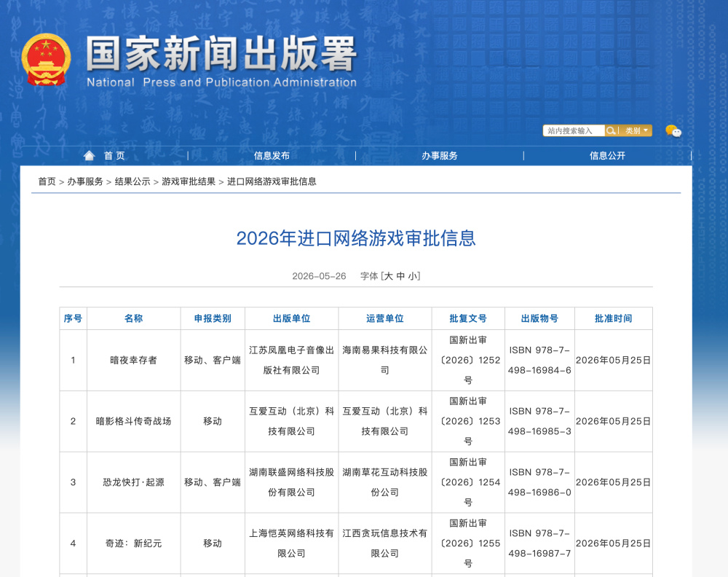The image size is (728, 577).
Task: Click approval number 国新出审〔2026〕1252号
Action: pyautogui.click(x=468, y=360)
